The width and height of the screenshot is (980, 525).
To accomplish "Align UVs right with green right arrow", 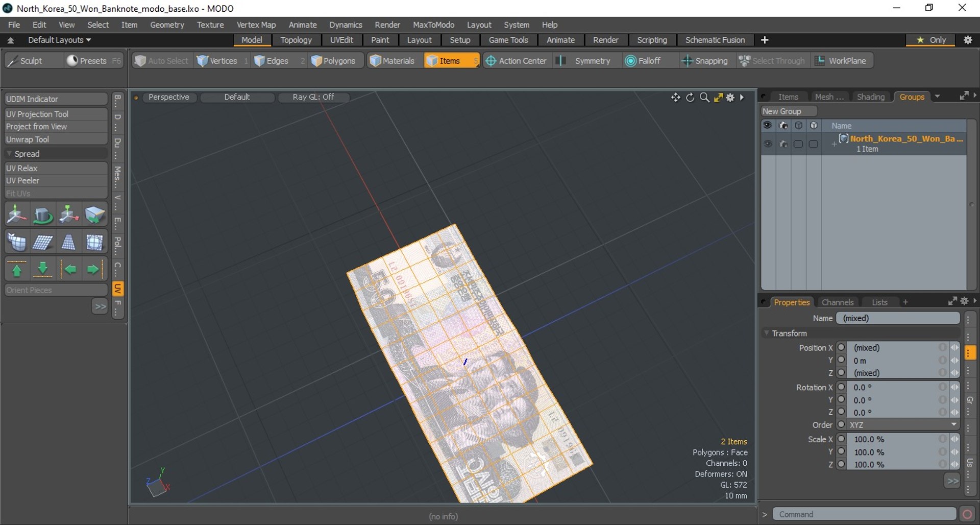I will [x=93, y=269].
